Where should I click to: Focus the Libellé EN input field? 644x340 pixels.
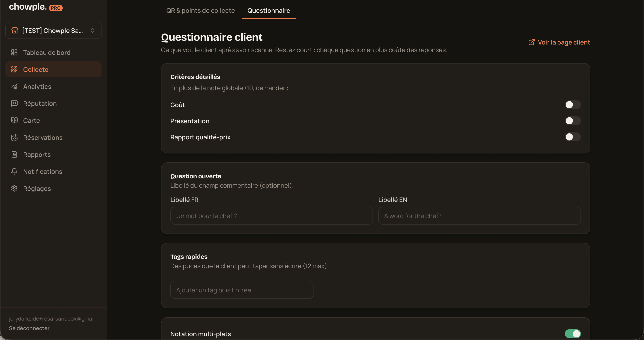click(479, 216)
